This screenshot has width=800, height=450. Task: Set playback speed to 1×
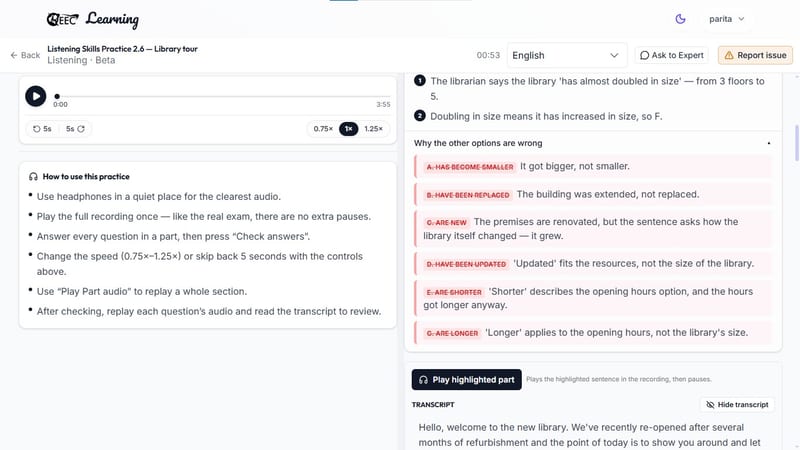(348, 129)
